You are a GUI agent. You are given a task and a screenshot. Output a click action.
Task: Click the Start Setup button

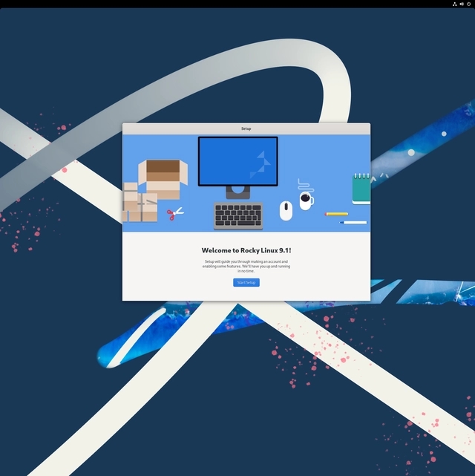pyautogui.click(x=246, y=283)
